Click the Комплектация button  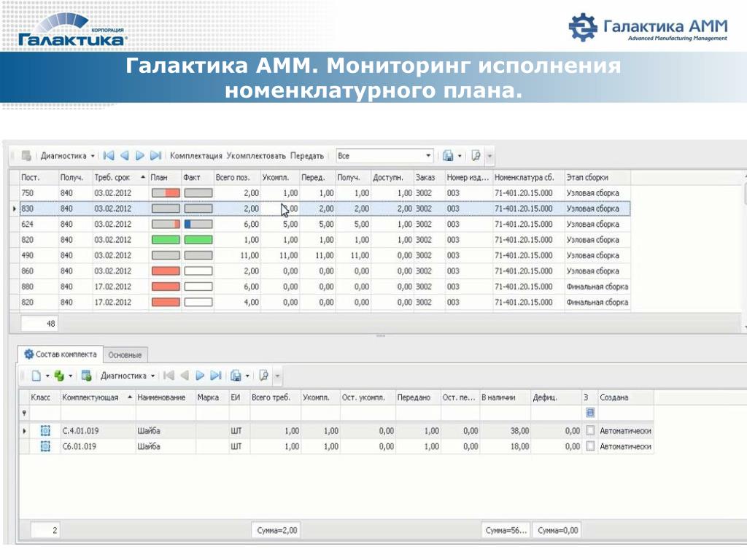tap(196, 156)
